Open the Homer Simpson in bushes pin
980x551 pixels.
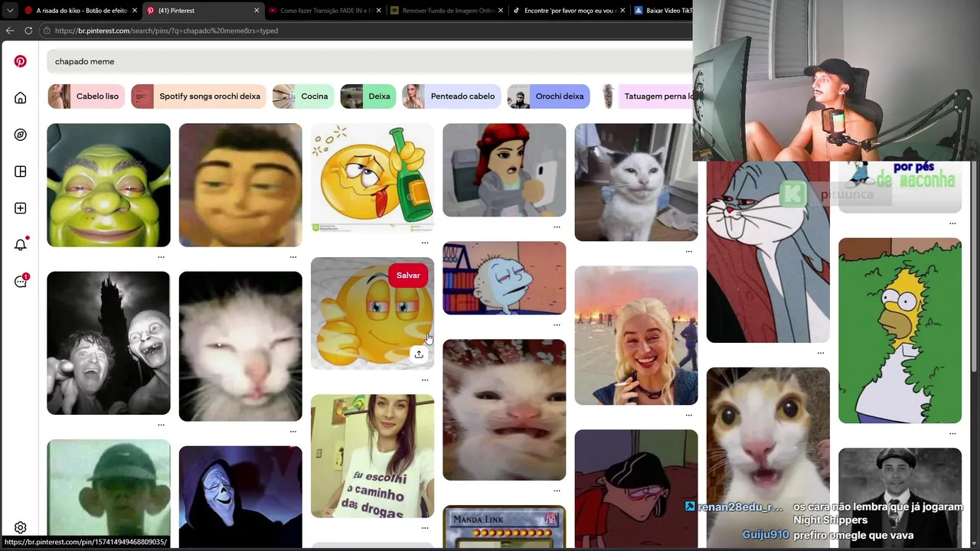coord(900,331)
